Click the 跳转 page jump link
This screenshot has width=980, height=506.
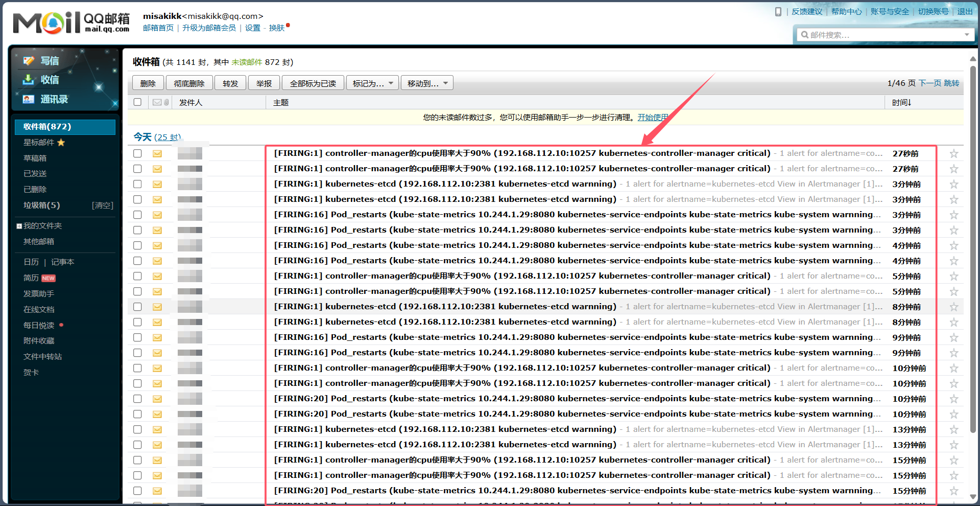point(951,83)
